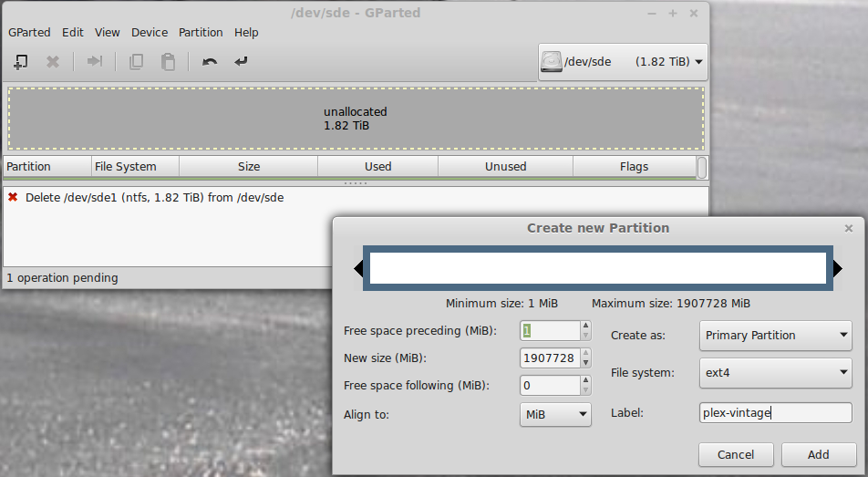Click the Resize/Move toolbar icon
This screenshot has width=868, height=477.
tap(95, 61)
